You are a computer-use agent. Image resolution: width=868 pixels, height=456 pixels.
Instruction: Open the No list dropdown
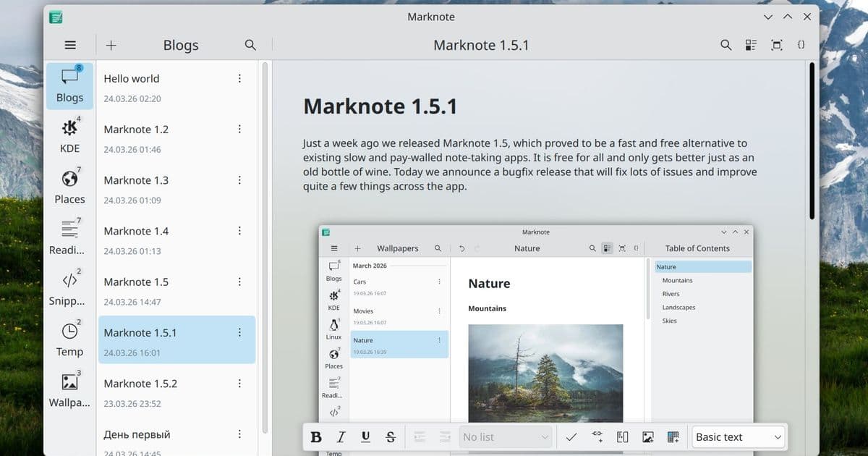tap(506, 437)
